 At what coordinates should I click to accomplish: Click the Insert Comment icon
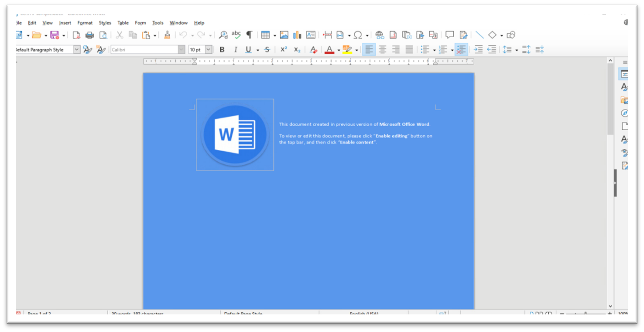coord(450,35)
